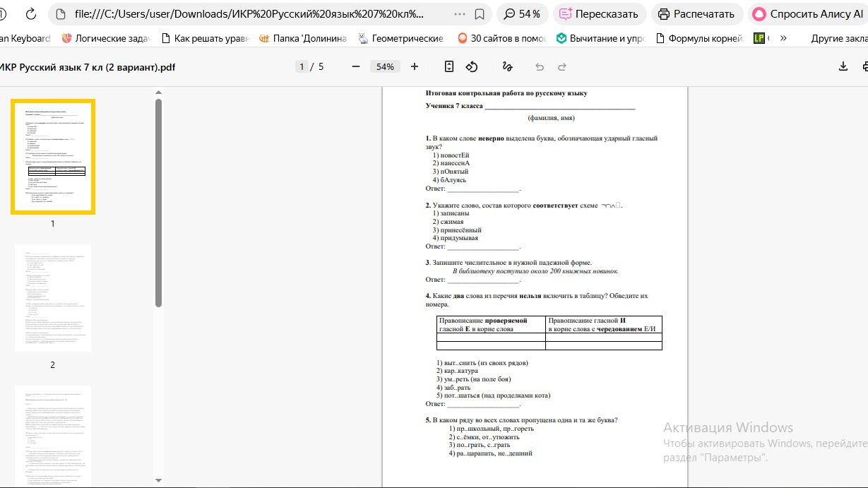Download the PDF with the download icon

[x=843, y=66]
